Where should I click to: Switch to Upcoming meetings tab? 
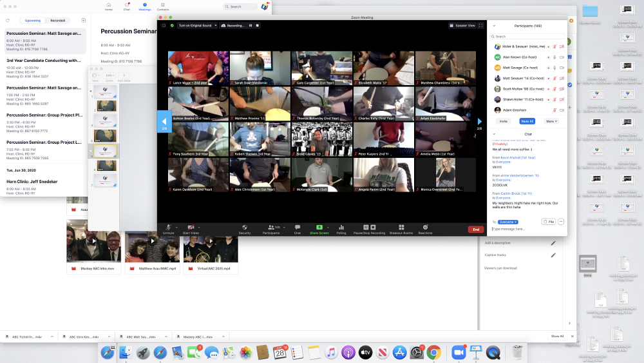(x=32, y=21)
